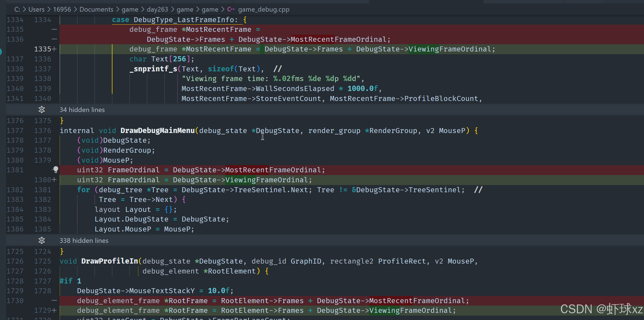Click the plus marker on line 1380
Image resolution: width=644 pixels, height=320 pixels.
click(x=54, y=180)
